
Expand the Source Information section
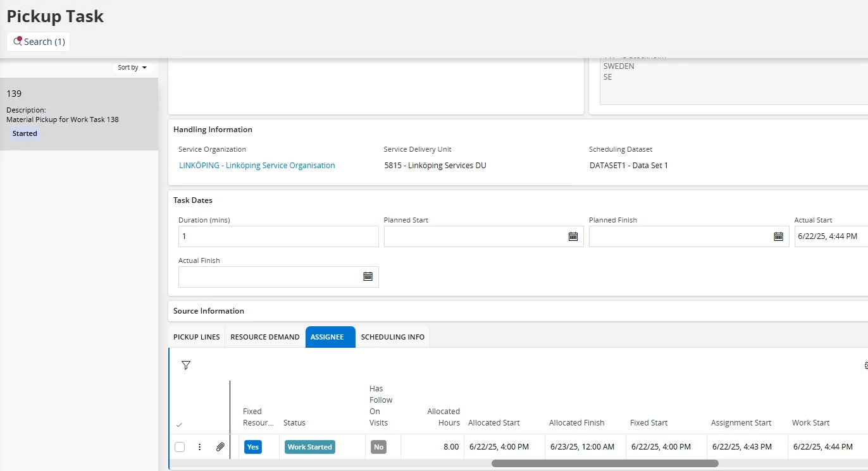tap(209, 311)
